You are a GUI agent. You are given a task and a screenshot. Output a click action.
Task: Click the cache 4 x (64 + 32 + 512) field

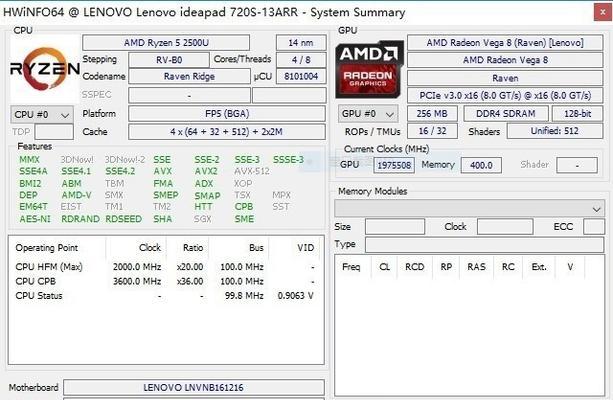coord(227,132)
